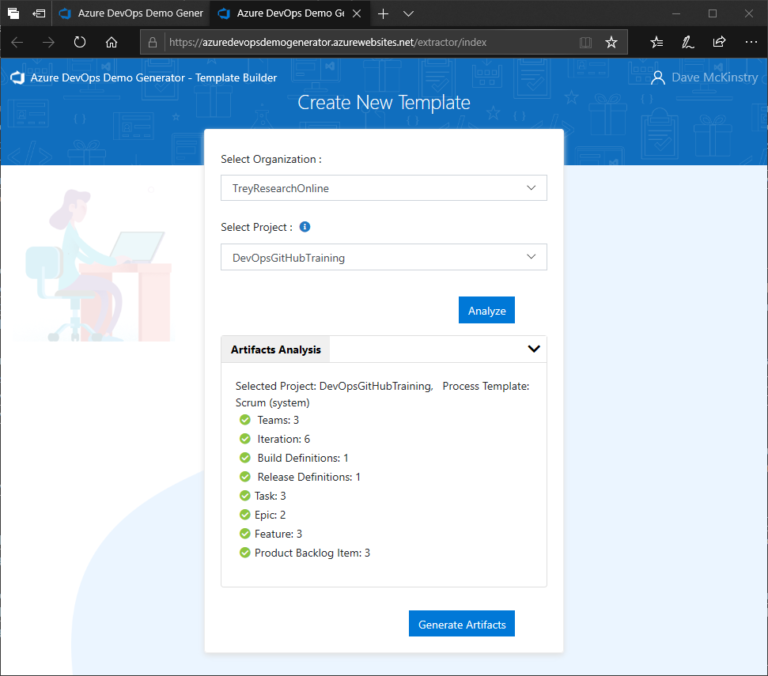Image resolution: width=768 pixels, height=676 pixels.
Task: Click the info icon beside Select Project
Action: tap(305, 227)
